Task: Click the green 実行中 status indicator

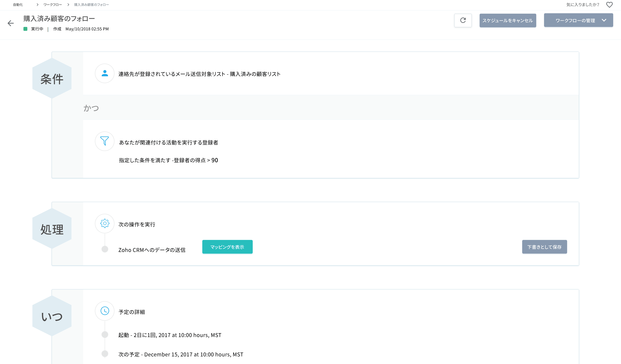Action: coord(25,29)
